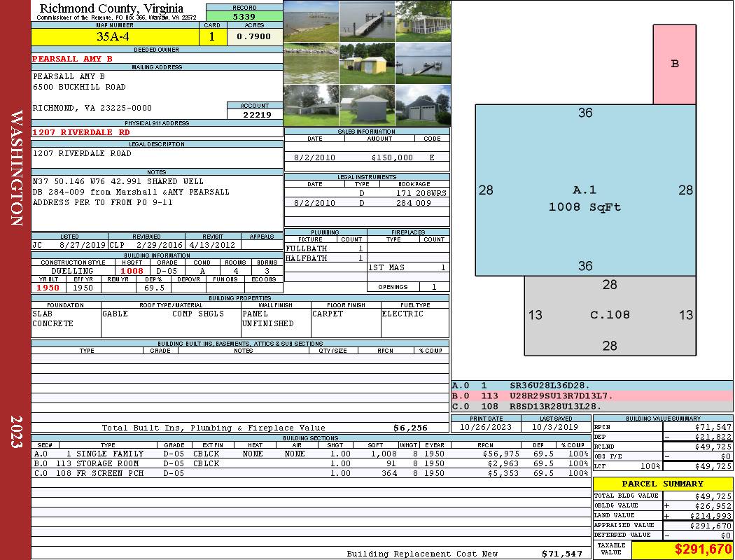Click the 1ST MAS fireplace row

point(408,267)
